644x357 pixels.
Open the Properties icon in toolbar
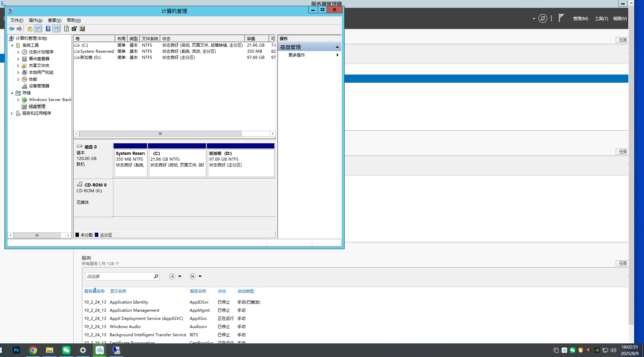pos(74,29)
